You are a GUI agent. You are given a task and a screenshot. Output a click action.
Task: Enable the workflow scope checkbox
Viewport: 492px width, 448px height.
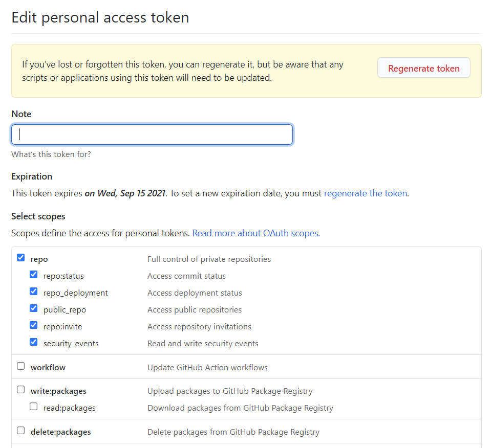[20, 366]
